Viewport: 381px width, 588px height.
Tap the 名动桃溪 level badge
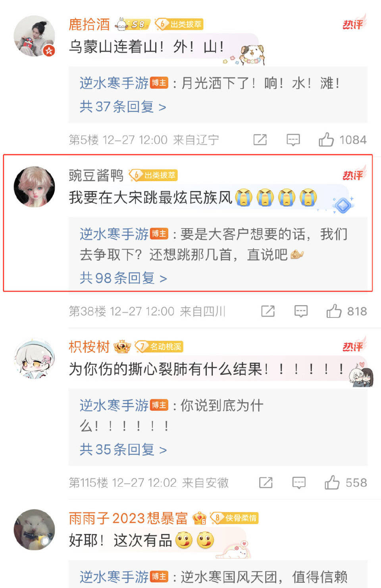pyautogui.click(x=159, y=346)
